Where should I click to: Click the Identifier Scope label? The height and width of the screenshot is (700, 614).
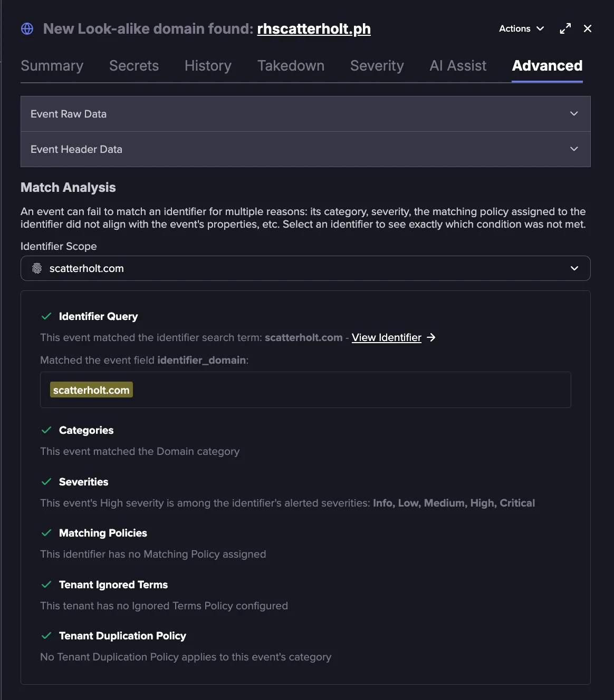59,246
